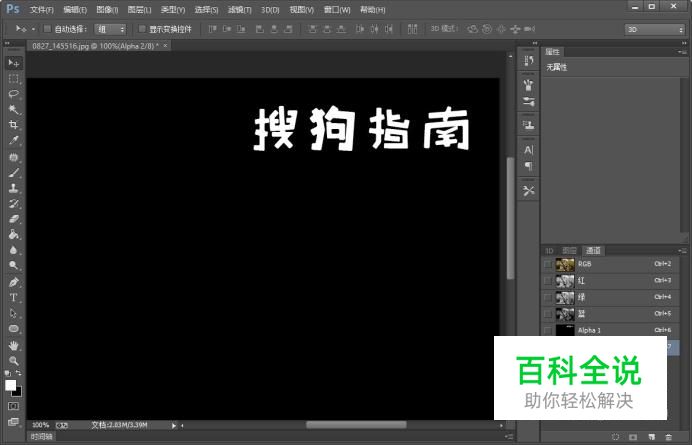Toggle visibility of the Alpha 1 channel
692x445 pixels.
[x=548, y=330]
